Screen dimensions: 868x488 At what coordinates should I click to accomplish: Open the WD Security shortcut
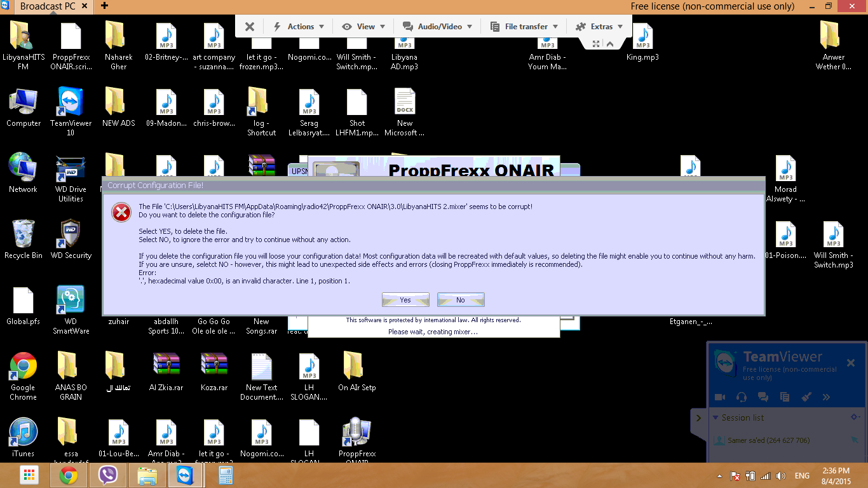pos(71,240)
